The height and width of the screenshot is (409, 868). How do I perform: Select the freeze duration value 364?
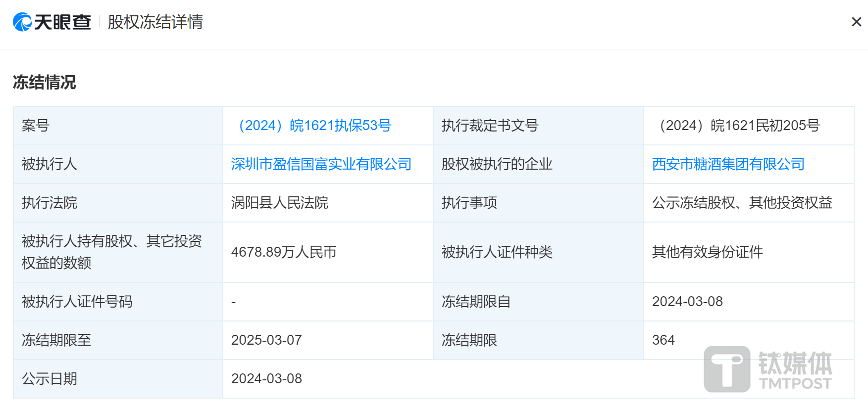click(664, 340)
